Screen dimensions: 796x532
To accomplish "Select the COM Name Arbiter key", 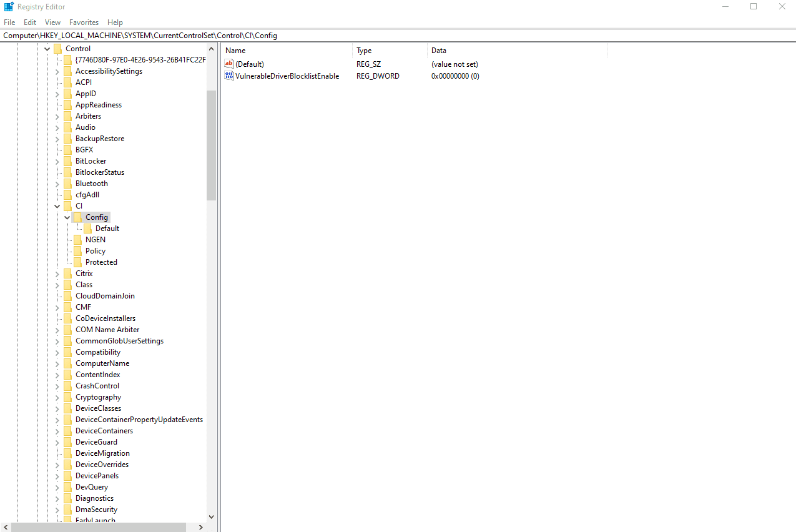I will click(x=107, y=329).
